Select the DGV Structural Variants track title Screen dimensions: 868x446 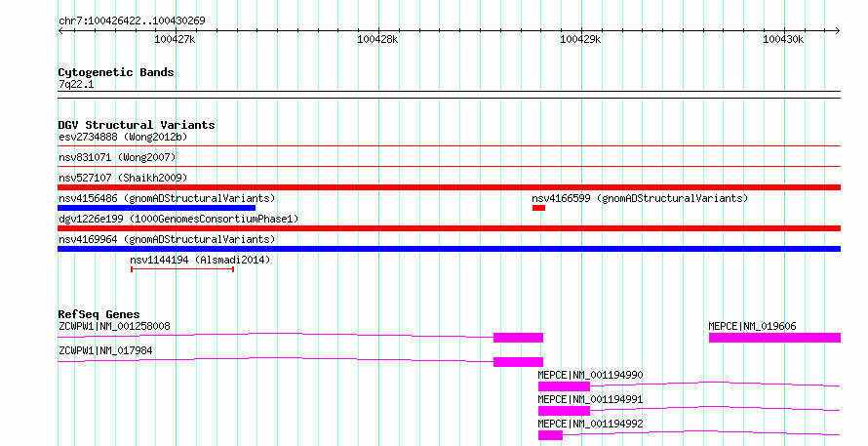tap(137, 125)
